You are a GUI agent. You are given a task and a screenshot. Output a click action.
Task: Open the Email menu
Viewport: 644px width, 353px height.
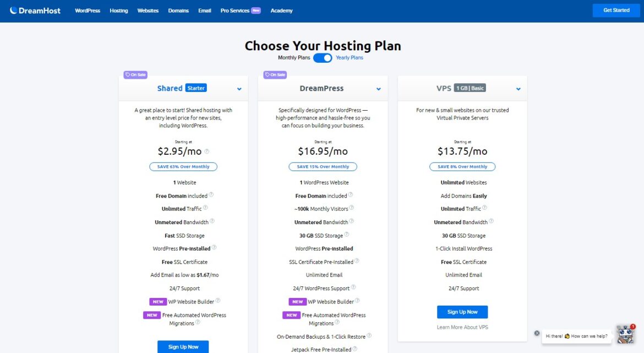pos(205,10)
